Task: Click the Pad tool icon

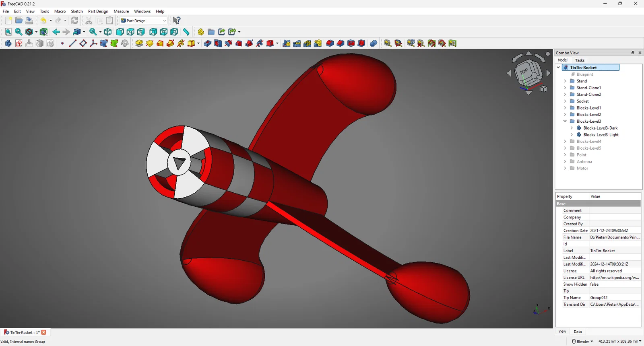Action: click(139, 43)
